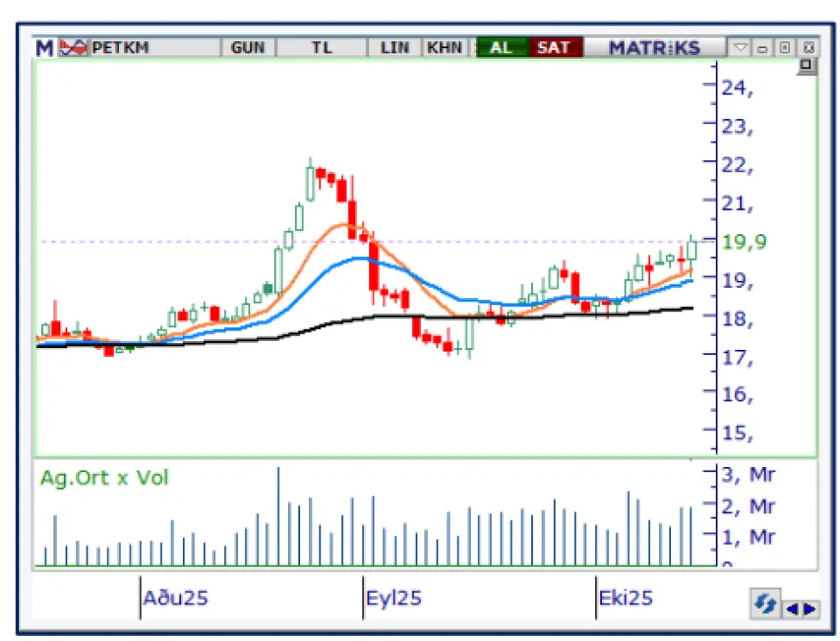Restore the chart window using the restore icon

(x=785, y=47)
